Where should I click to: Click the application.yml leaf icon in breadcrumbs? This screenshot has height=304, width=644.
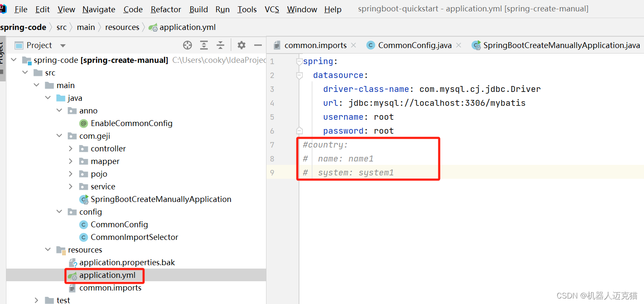[152, 27]
